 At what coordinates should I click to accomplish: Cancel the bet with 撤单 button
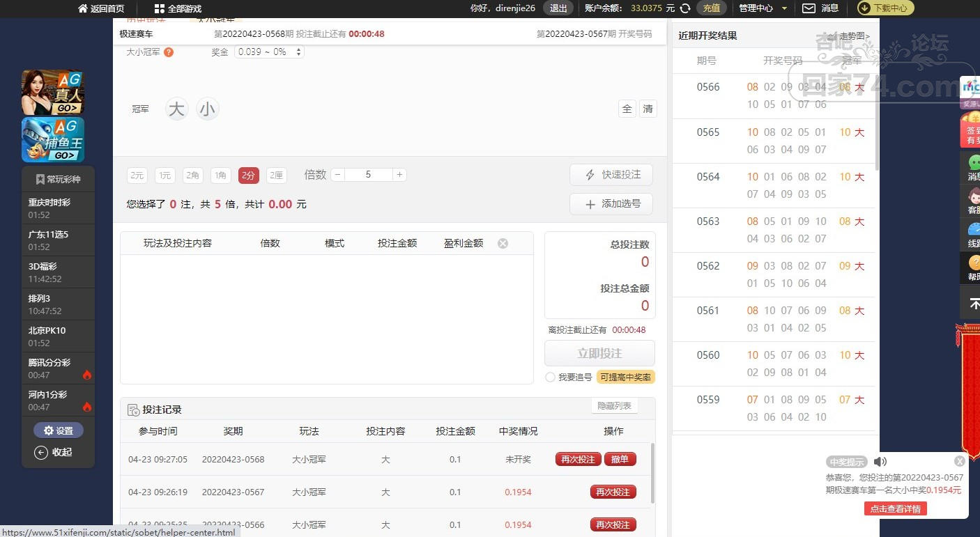click(x=620, y=459)
